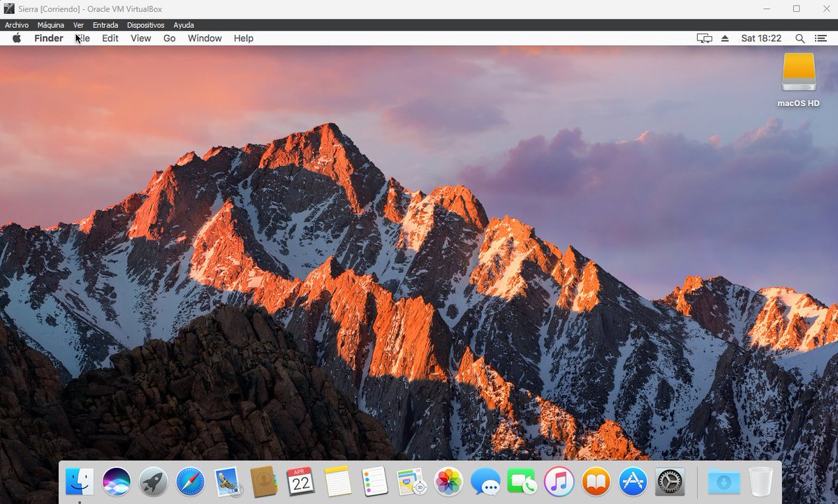Open Maps icon in Dock
The width and height of the screenshot is (838, 504).
click(411, 482)
